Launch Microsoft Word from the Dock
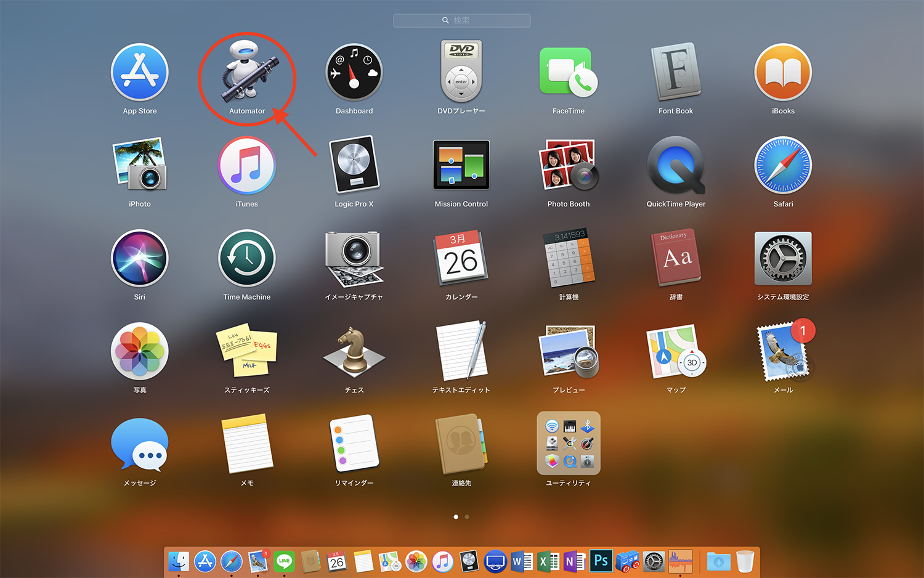 pyautogui.click(x=522, y=561)
